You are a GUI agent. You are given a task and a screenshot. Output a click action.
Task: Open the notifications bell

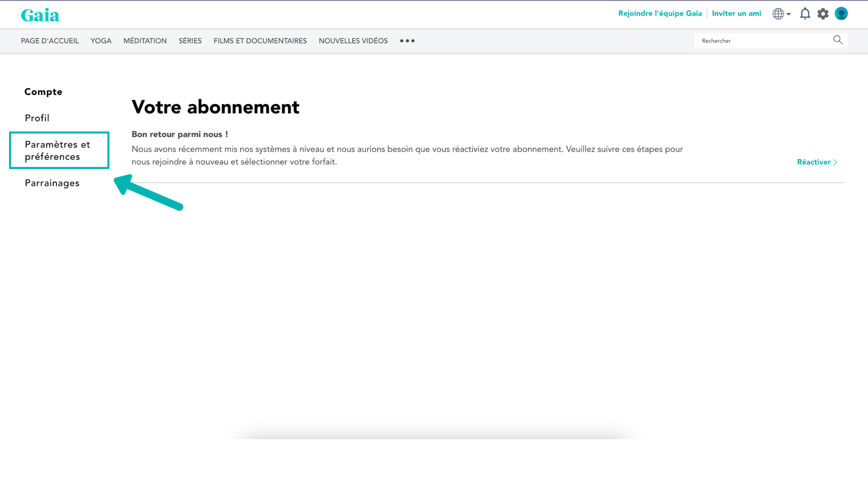click(x=805, y=14)
